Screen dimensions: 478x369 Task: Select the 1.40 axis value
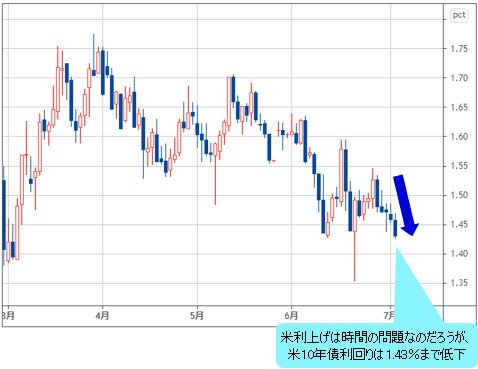click(x=459, y=254)
